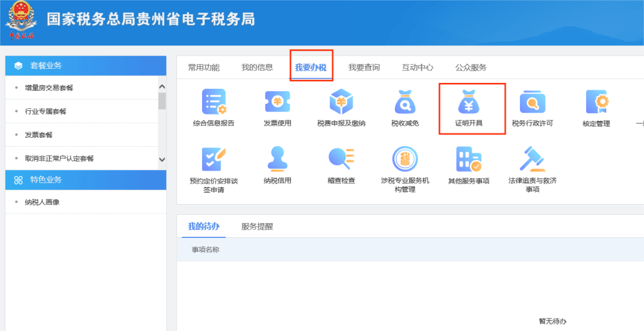Viewport: 644px width, 331px height.
Task: Click the 特色业务 grid icon
Action: (18, 180)
